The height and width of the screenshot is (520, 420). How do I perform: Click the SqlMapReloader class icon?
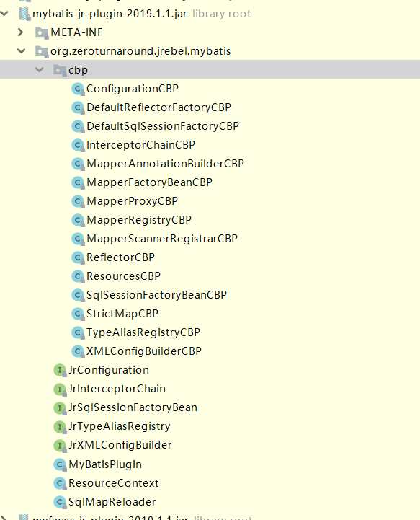pyautogui.click(x=60, y=502)
